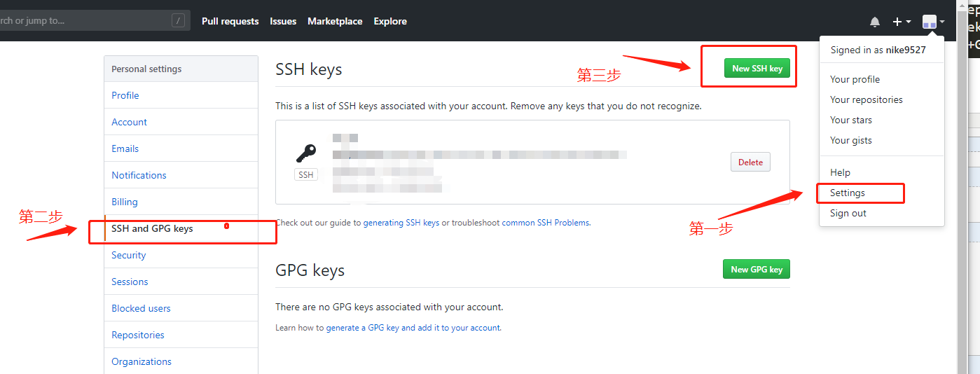Open Pull requests in top navigation
980x374 pixels.
point(230,22)
